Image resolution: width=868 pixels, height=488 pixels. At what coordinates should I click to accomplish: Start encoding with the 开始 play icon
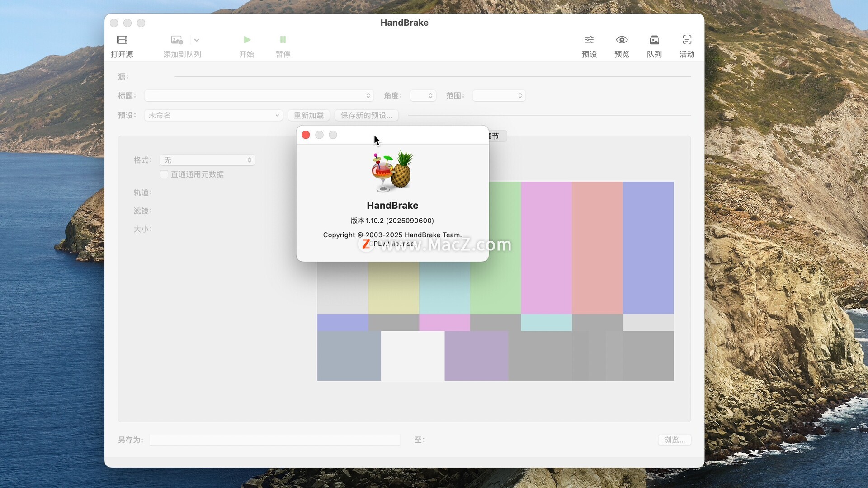coord(247,40)
